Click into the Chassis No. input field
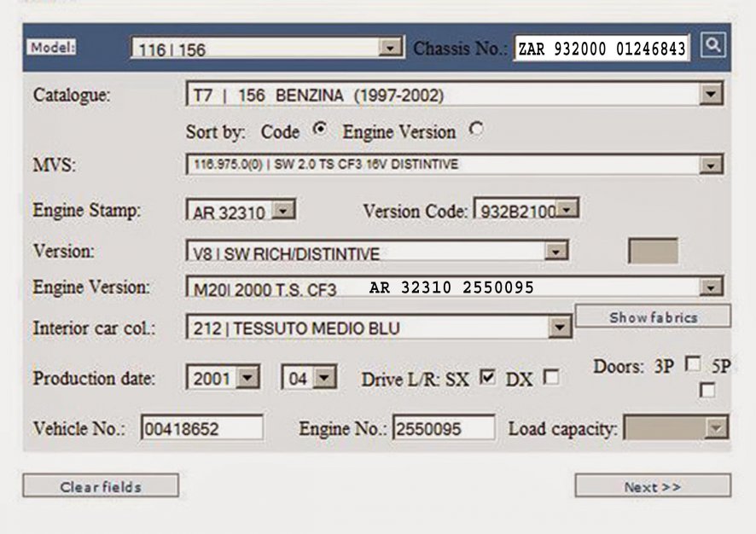Image resolution: width=756 pixels, height=534 pixels. coord(601,49)
